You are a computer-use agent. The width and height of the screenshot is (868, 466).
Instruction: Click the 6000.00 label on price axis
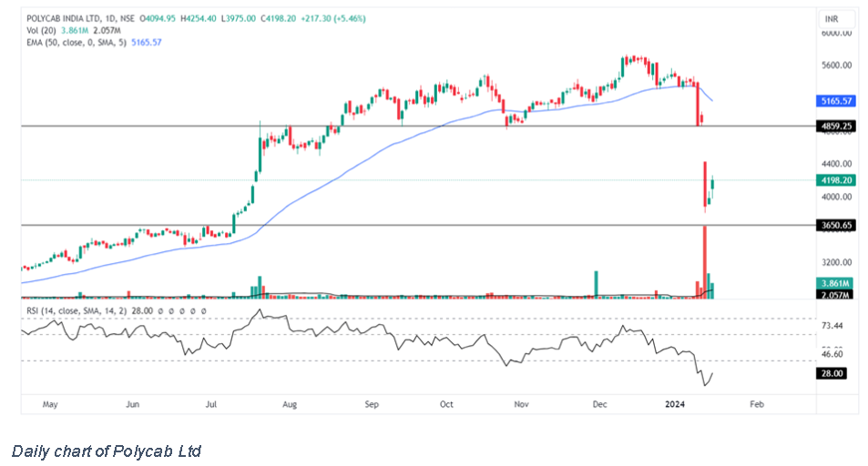coord(835,33)
